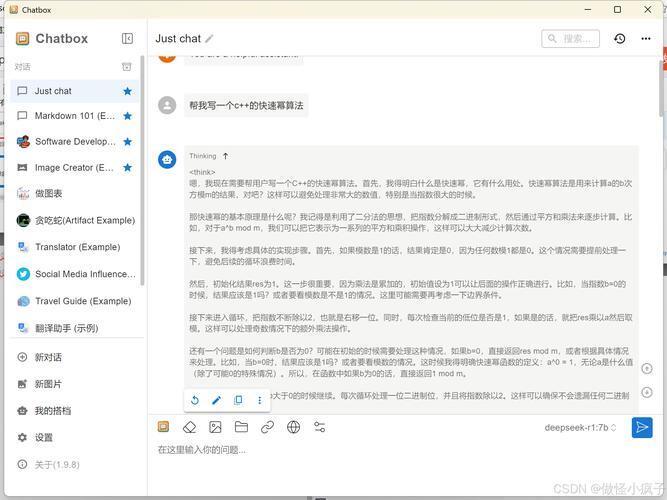Open conversation settings sliders icon
Viewport: 667px width, 500px height.
(319, 427)
